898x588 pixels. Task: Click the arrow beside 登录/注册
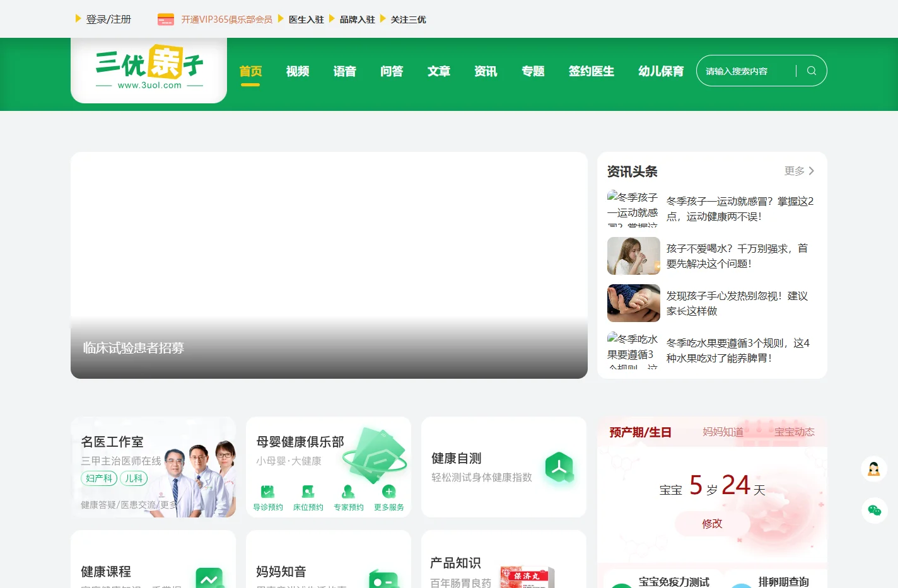point(78,19)
